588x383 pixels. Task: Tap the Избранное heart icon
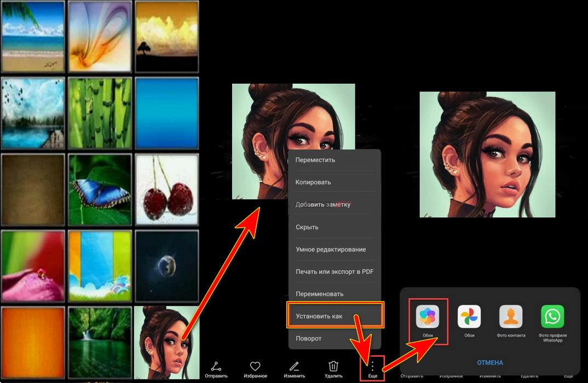255,366
